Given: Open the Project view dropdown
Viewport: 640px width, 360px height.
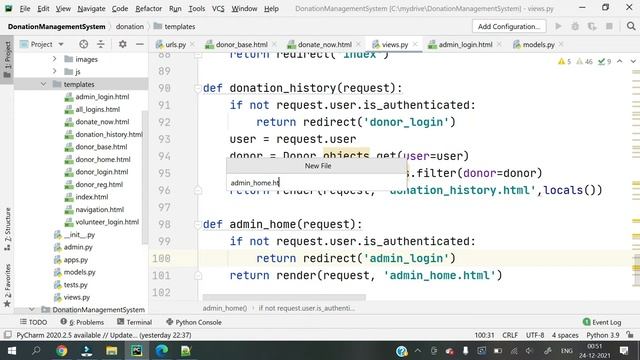Looking at the screenshot, I should point(42,44).
